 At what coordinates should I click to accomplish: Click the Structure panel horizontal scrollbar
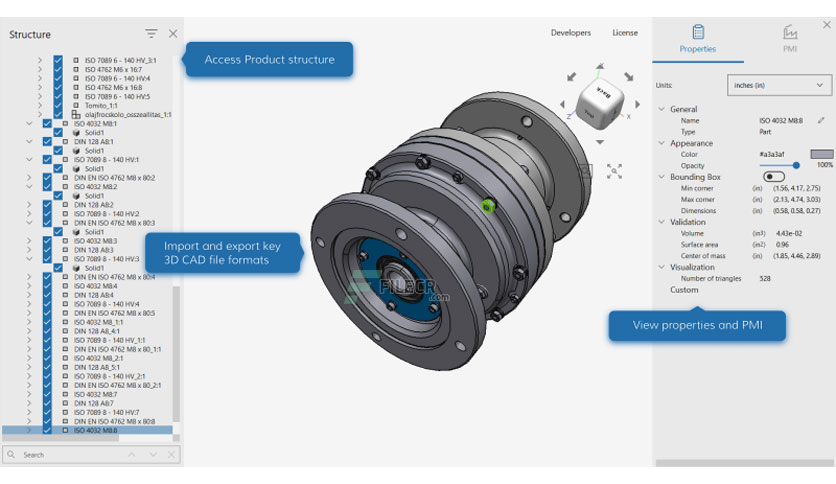pyautogui.click(x=61, y=438)
